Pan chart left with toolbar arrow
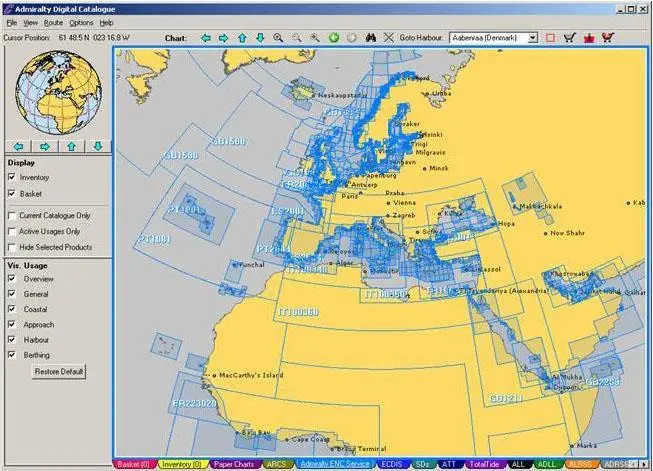Viewport: 653px width, 471px height. point(206,38)
